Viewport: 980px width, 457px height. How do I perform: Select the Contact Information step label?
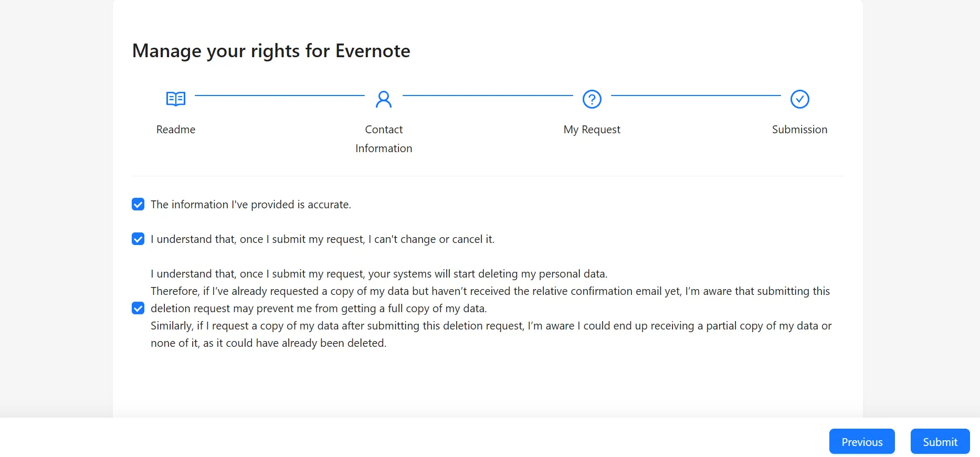coord(384,139)
